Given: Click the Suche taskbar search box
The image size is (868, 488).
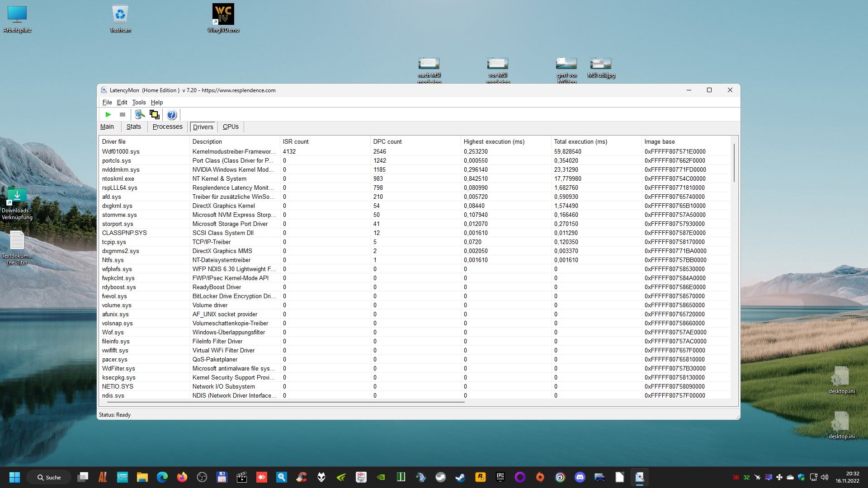Looking at the screenshot, I should pos(49,477).
